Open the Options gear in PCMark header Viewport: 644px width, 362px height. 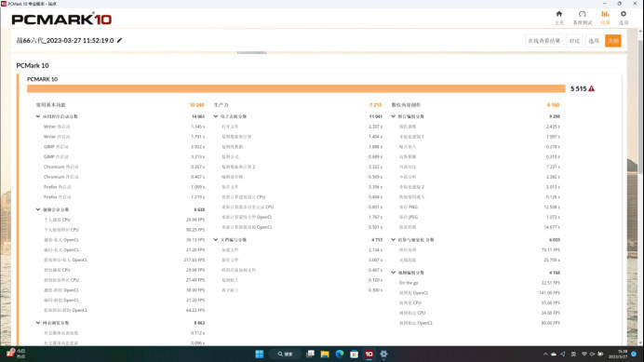[624, 18]
